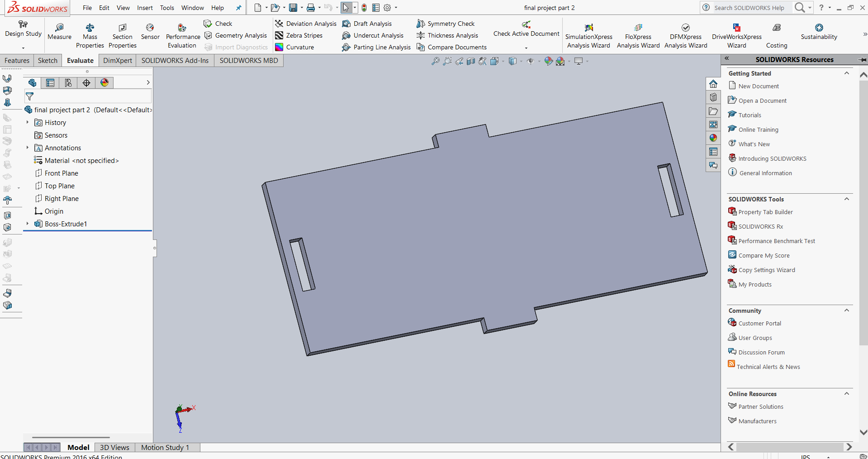The width and height of the screenshot is (868, 459).
Task: Launch DFMXpress Analysis Wizard
Action: (x=686, y=36)
